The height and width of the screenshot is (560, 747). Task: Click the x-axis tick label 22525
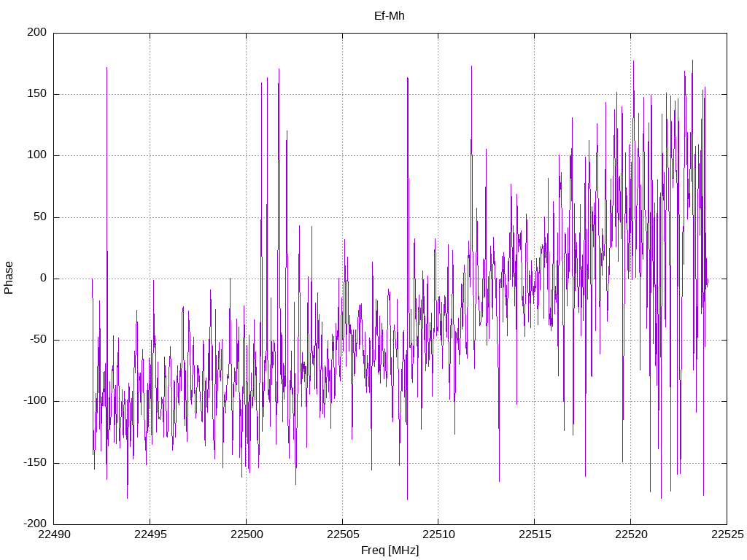click(x=727, y=534)
